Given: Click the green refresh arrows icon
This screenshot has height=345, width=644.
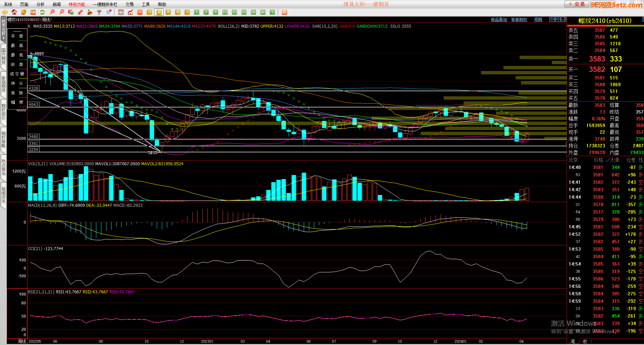Looking at the screenshot, I should 43,13.
